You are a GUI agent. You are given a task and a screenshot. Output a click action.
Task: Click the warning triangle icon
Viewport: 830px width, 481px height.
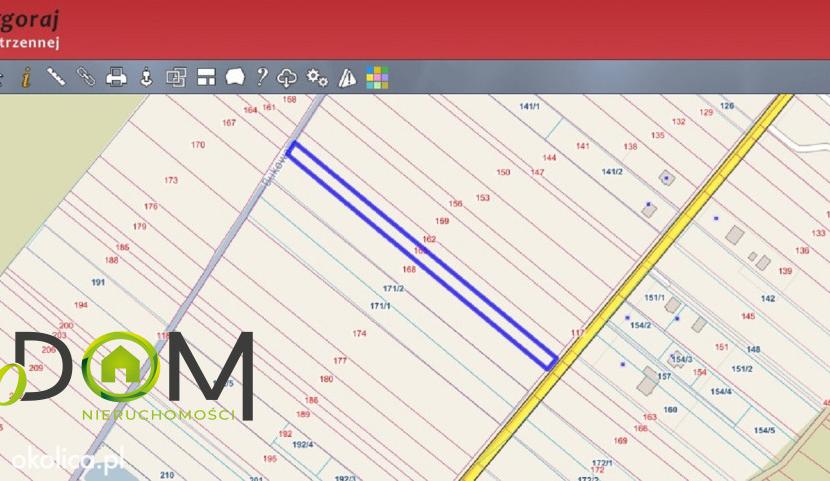point(347,78)
